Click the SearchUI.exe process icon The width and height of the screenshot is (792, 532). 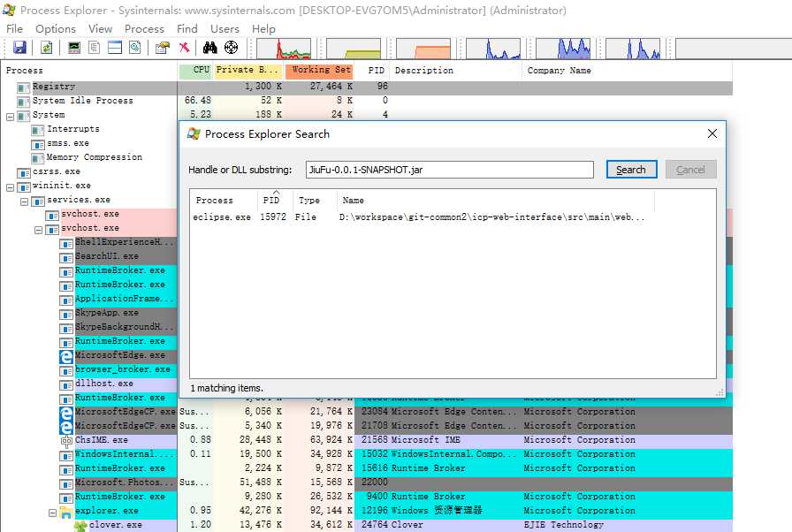click(x=66, y=257)
